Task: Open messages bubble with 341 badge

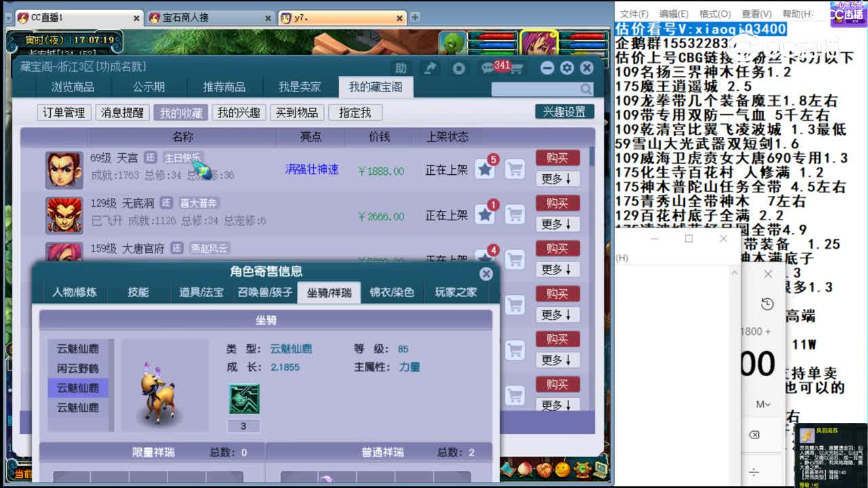Action: pos(489,68)
